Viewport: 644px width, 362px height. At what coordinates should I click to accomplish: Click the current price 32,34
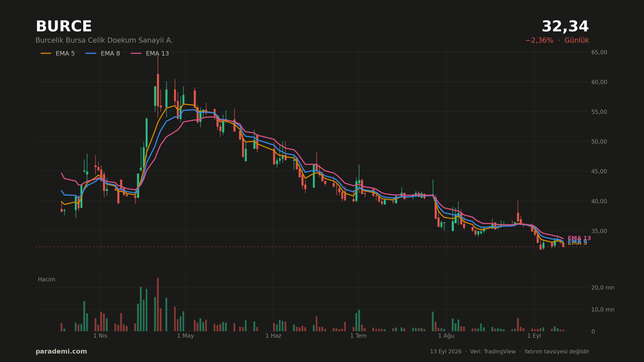click(565, 27)
